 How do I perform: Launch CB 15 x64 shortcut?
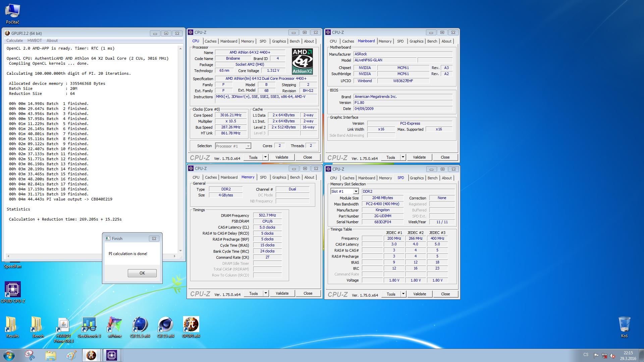[x=166, y=327]
